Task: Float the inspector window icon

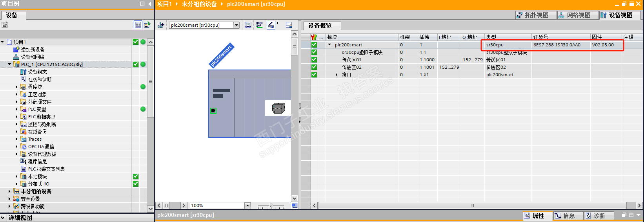Action: [x=624, y=215]
